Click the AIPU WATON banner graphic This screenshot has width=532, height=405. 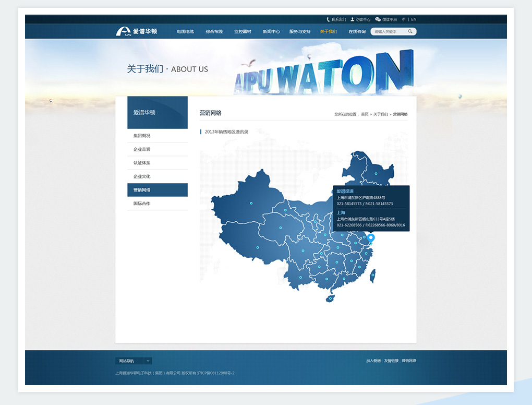click(x=324, y=73)
